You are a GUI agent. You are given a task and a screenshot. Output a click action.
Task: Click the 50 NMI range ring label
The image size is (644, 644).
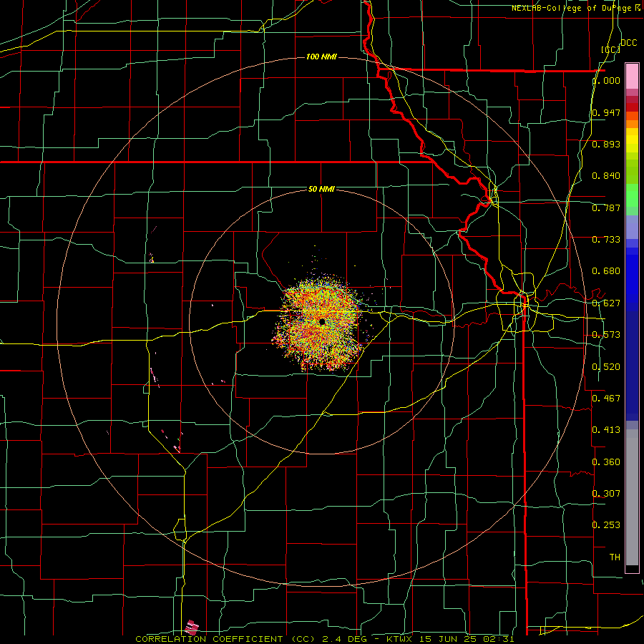[321, 189]
